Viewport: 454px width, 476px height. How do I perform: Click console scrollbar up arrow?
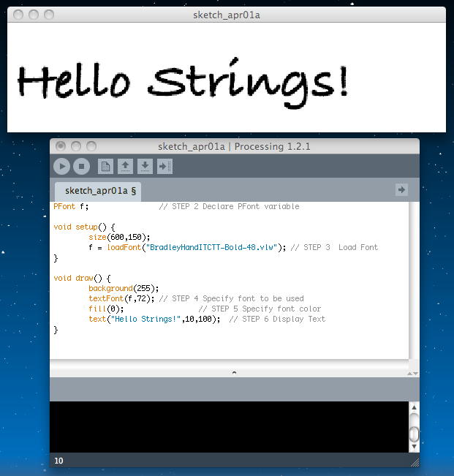(x=414, y=408)
